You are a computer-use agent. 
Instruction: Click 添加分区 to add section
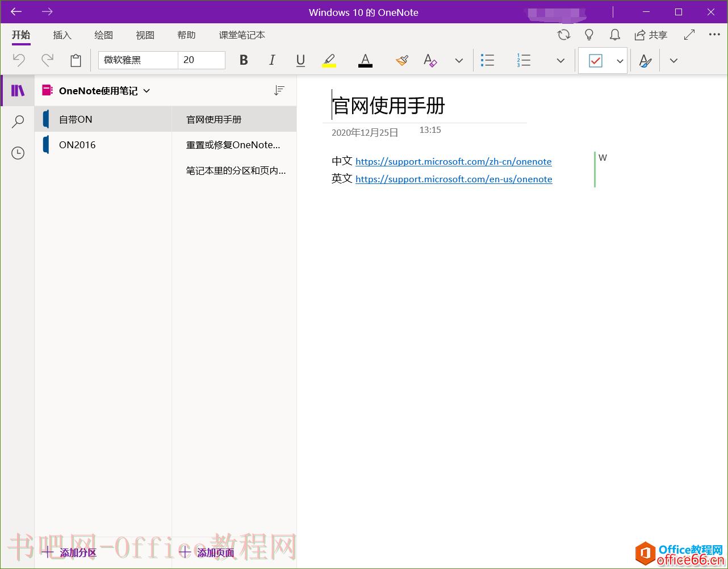tap(69, 553)
